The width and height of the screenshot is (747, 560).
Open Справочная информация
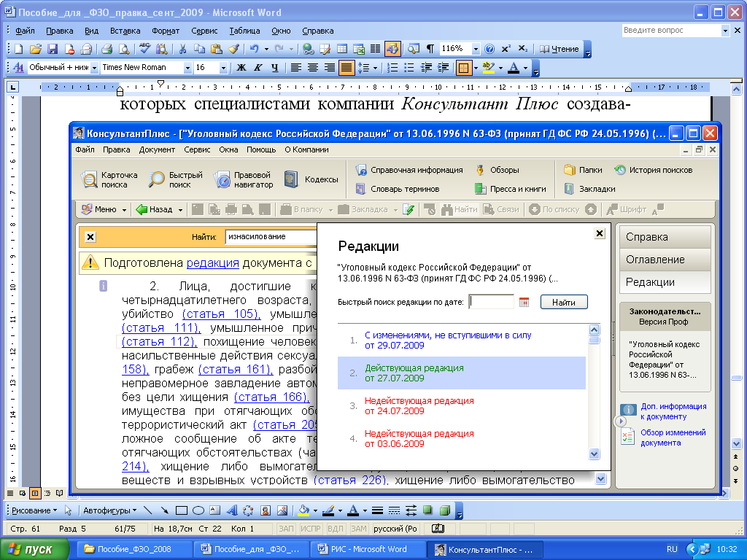[x=409, y=170]
